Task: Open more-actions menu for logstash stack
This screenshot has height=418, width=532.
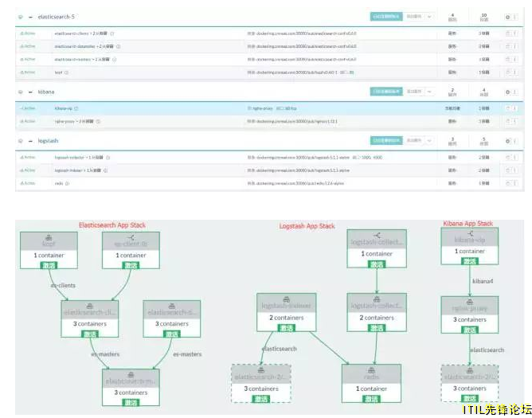Action: pyautogui.click(x=515, y=141)
